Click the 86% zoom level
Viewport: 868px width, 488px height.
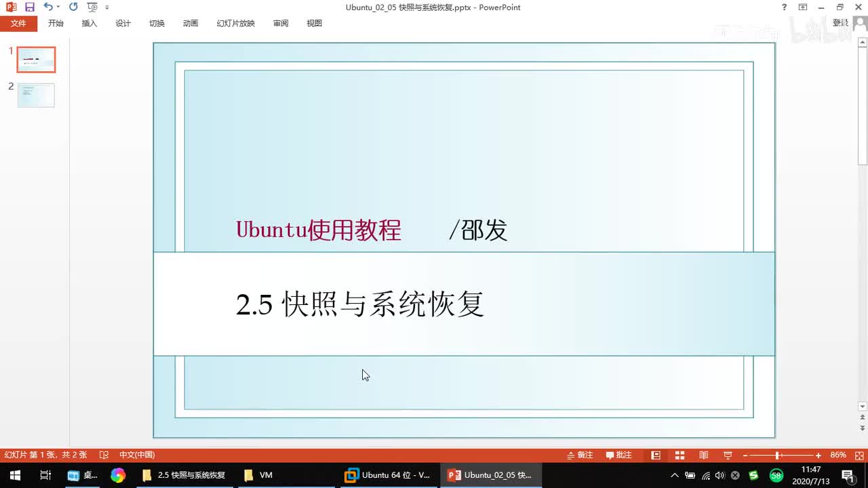(x=838, y=455)
